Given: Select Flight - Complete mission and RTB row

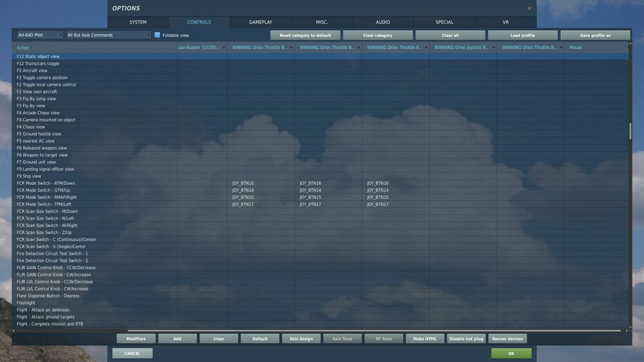Looking at the screenshot, I should 320,324.
